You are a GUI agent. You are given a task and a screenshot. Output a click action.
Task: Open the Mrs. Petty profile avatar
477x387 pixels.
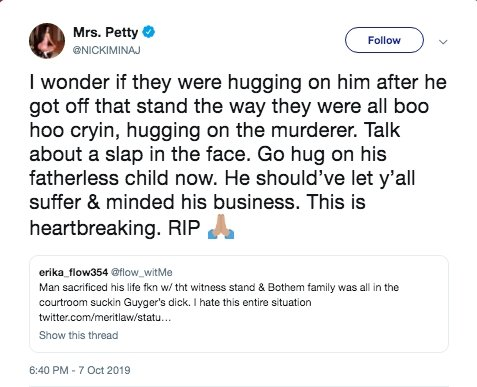pos(47,41)
